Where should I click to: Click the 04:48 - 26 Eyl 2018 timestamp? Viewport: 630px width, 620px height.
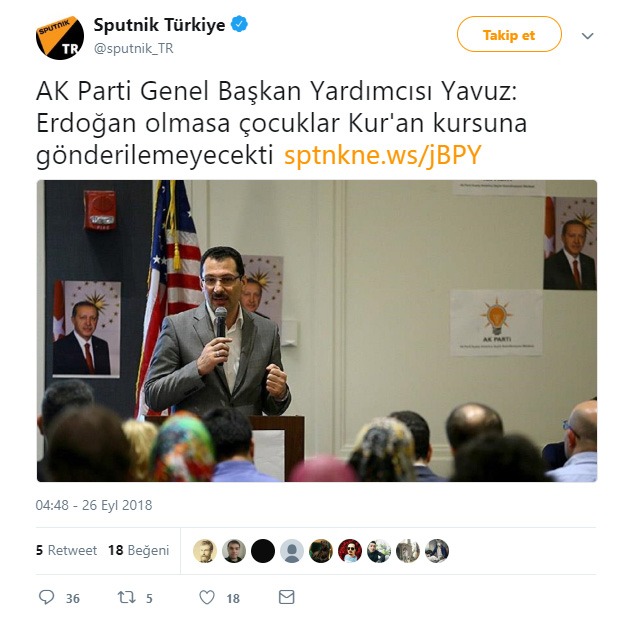pos(94,505)
